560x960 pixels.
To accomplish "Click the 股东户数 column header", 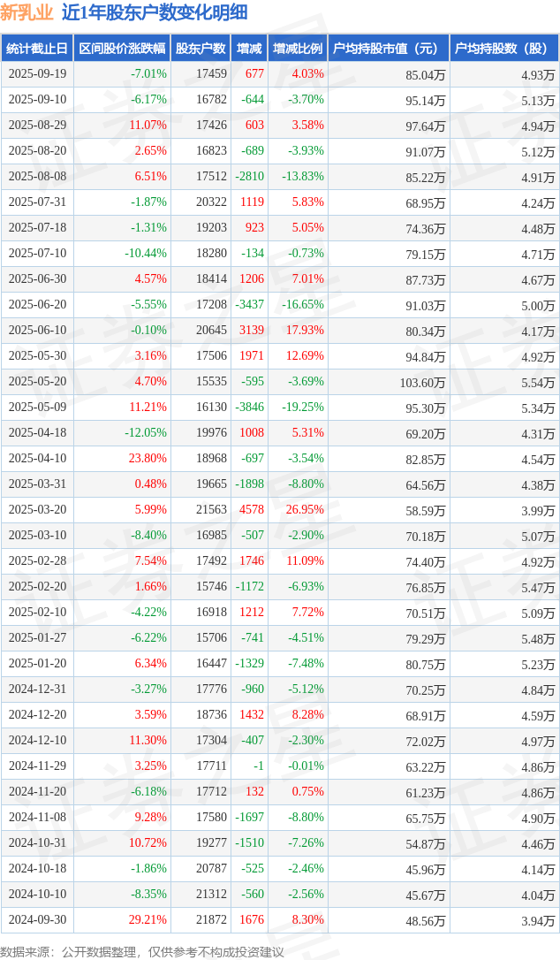I will coord(201,49).
